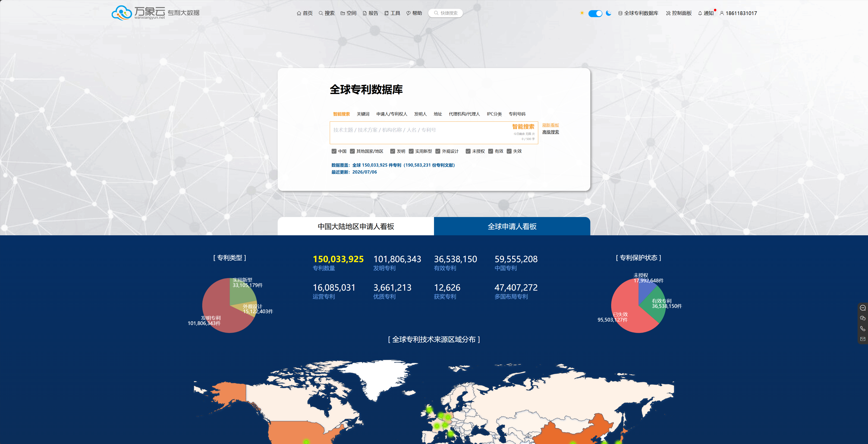Open the 帮助 menu item
The image size is (868, 444).
point(414,13)
